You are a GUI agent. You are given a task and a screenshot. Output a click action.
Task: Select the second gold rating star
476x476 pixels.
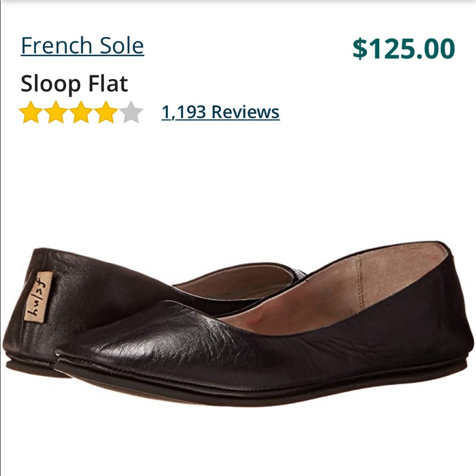[x=54, y=113]
